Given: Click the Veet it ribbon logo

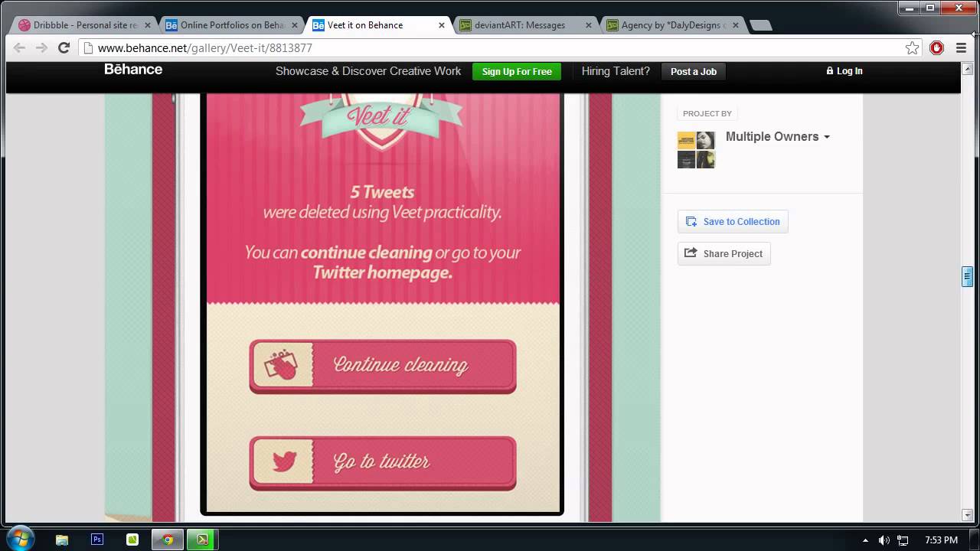Looking at the screenshot, I should click(x=381, y=116).
